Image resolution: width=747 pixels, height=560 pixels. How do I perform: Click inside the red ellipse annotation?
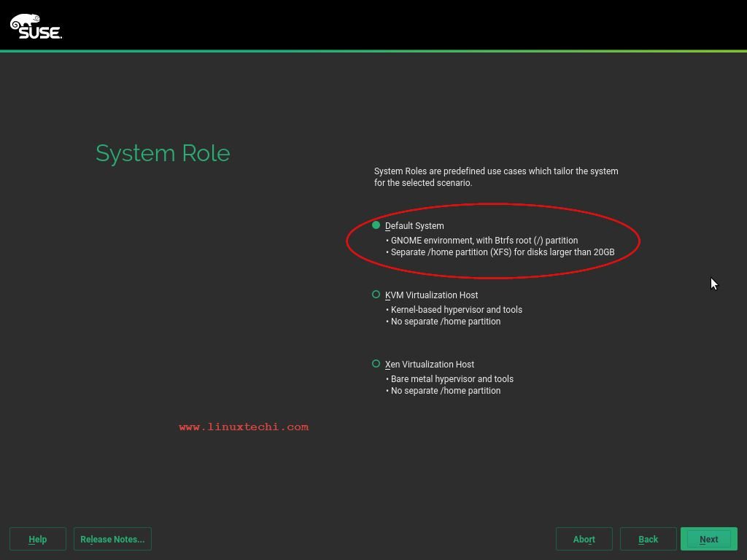pyautogui.click(x=493, y=239)
